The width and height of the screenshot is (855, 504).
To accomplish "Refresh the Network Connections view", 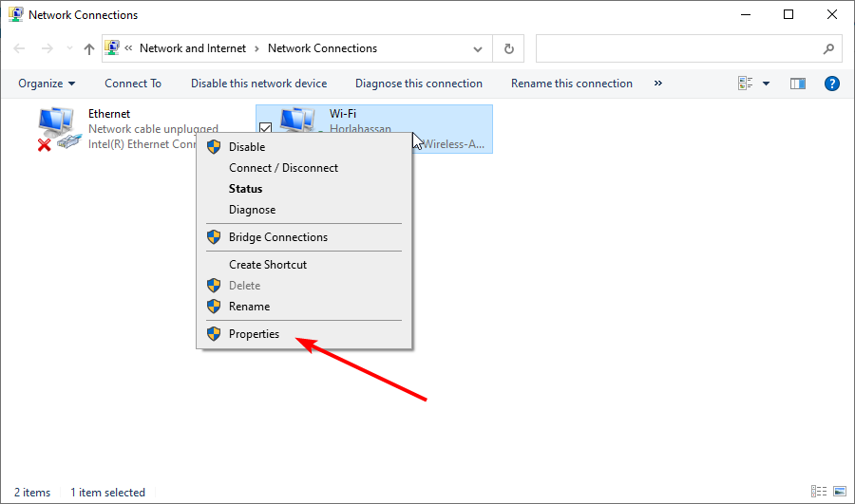I will click(509, 49).
